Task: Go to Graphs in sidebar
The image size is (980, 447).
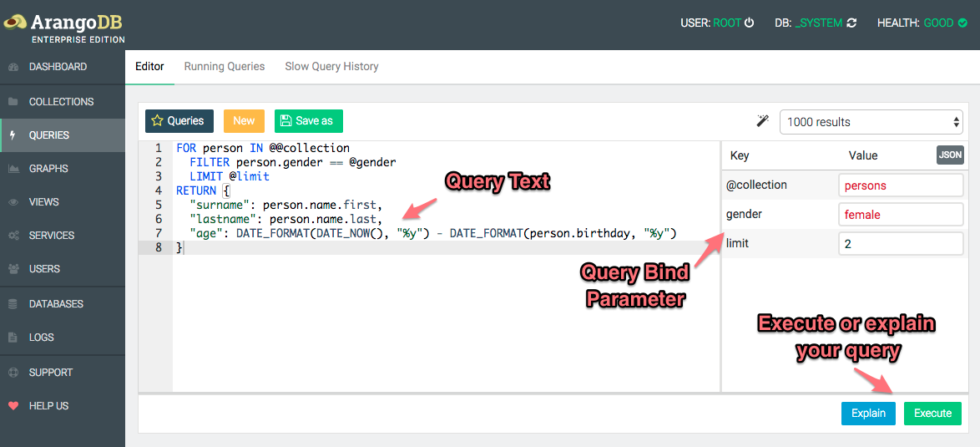Action: coord(48,169)
